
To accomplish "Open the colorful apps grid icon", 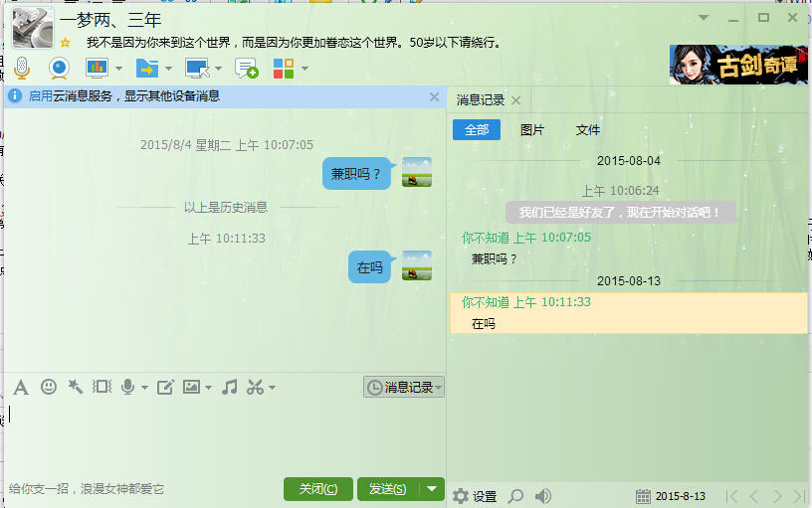I will (284, 68).
